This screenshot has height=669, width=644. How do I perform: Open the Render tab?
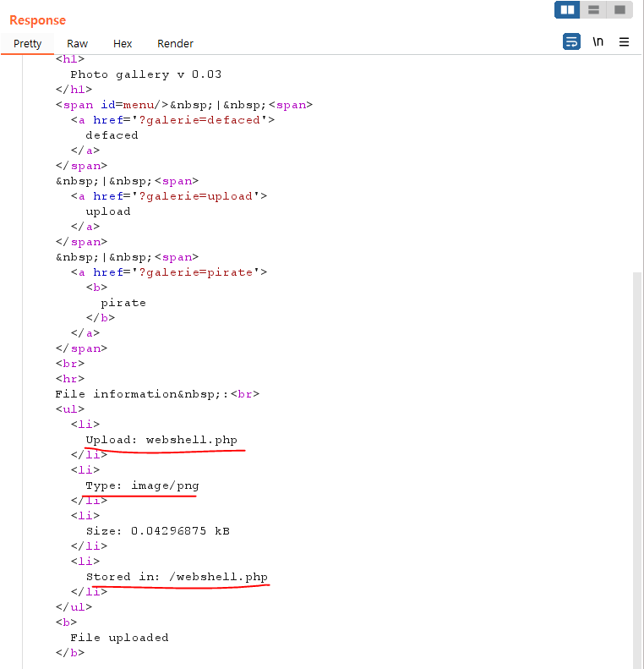point(175,43)
